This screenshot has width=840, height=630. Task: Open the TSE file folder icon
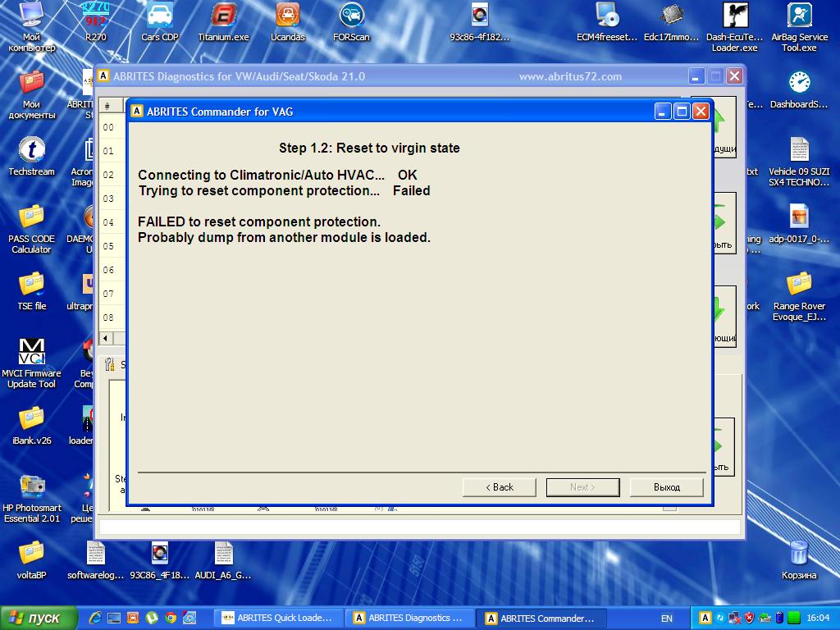[x=32, y=291]
